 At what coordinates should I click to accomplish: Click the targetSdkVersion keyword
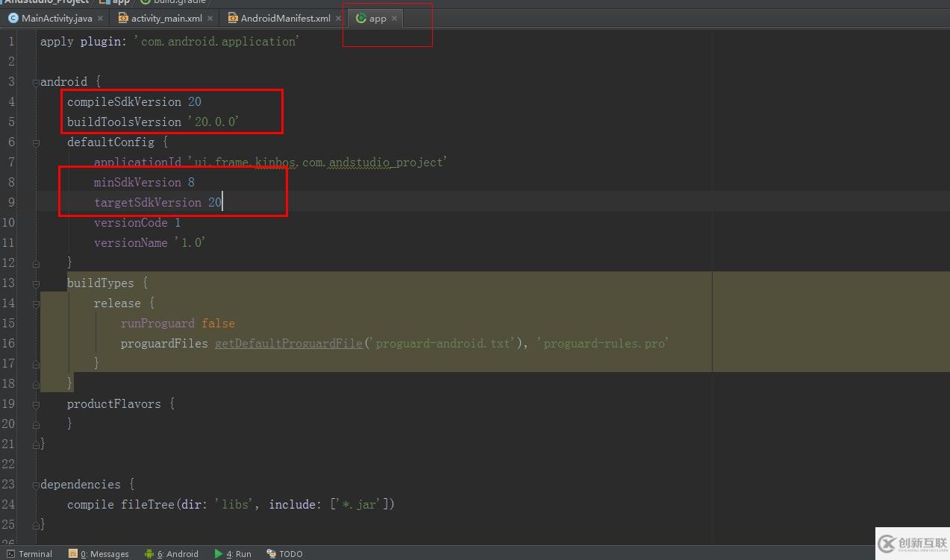coord(148,203)
